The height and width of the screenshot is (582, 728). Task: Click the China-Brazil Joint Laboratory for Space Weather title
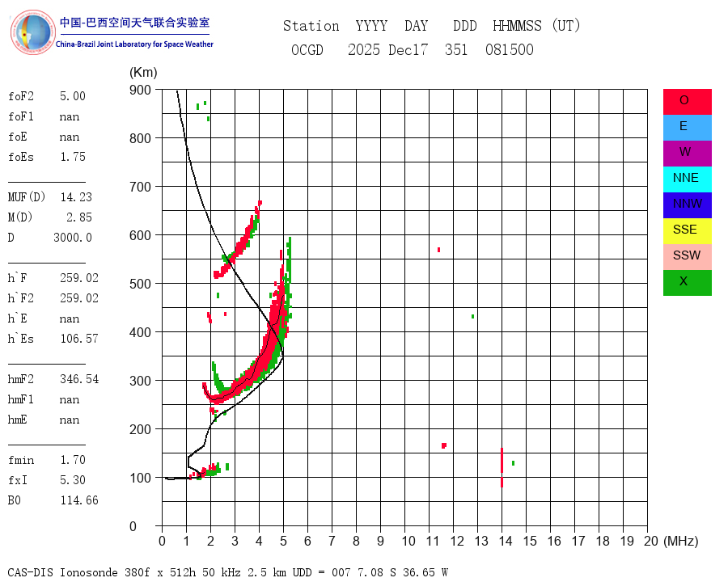(x=134, y=44)
